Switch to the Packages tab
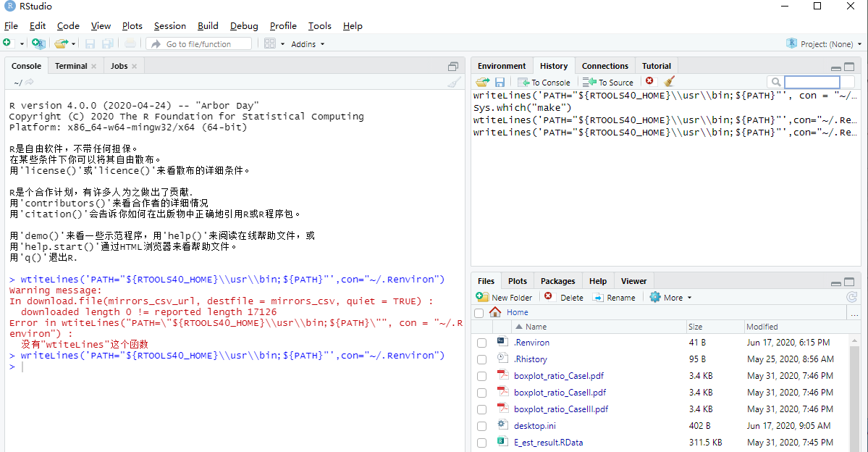This screenshot has width=868, height=452. coord(557,281)
